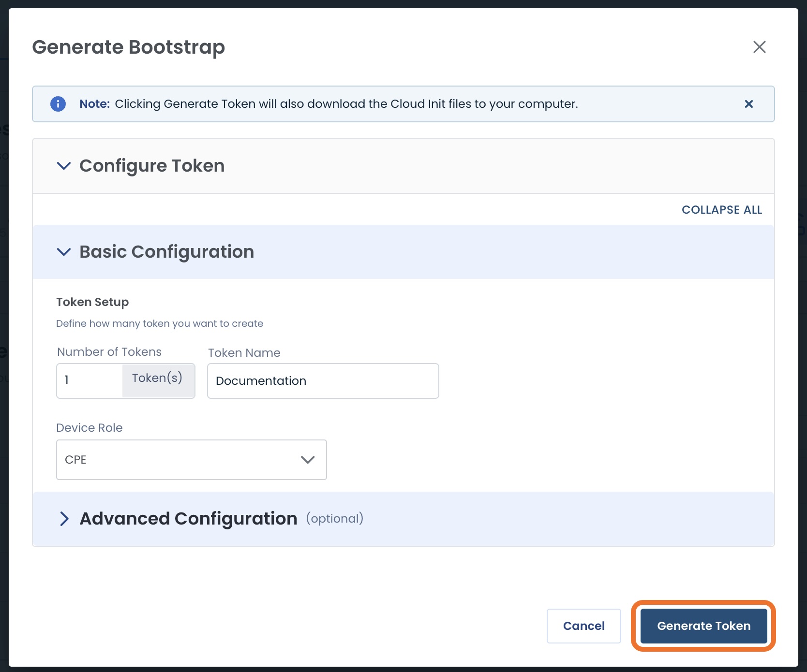Click the (optional) label text
Image resolution: width=807 pixels, height=672 pixels.
[335, 519]
